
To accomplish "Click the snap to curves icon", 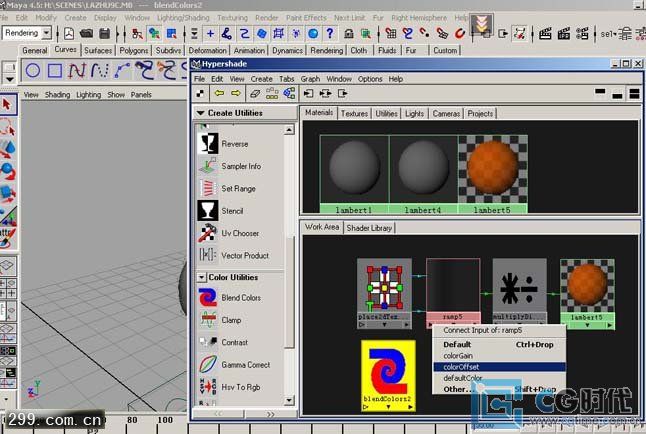I will (407, 33).
